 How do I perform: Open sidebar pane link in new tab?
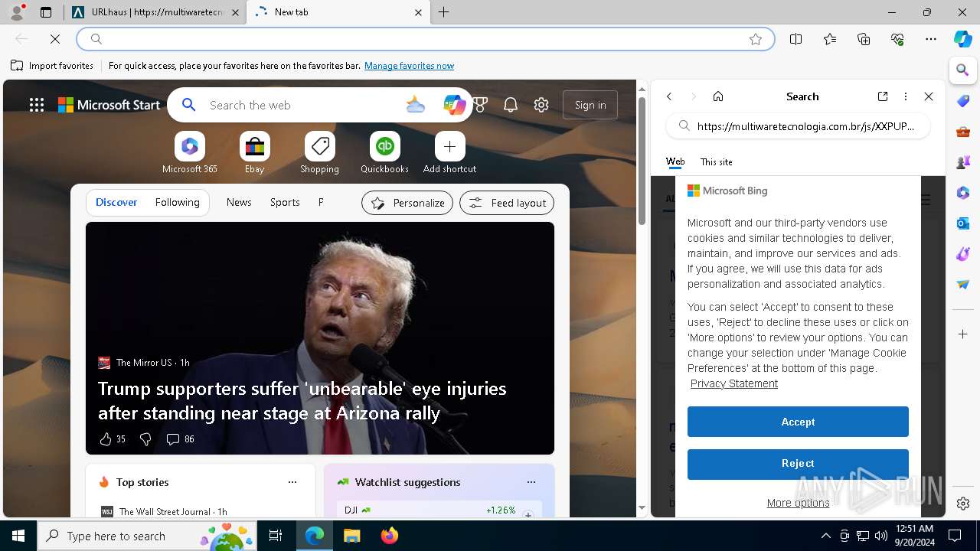coord(883,96)
